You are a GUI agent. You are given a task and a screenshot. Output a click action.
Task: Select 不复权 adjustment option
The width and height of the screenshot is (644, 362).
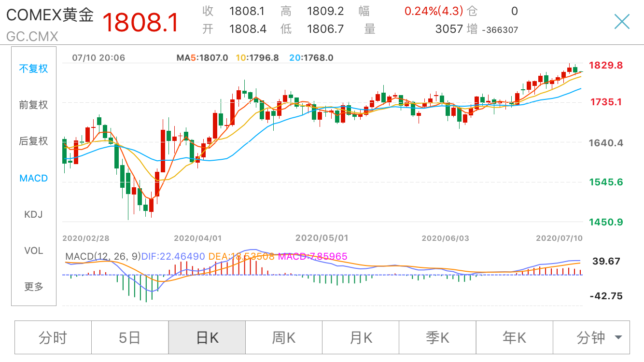tap(34, 69)
